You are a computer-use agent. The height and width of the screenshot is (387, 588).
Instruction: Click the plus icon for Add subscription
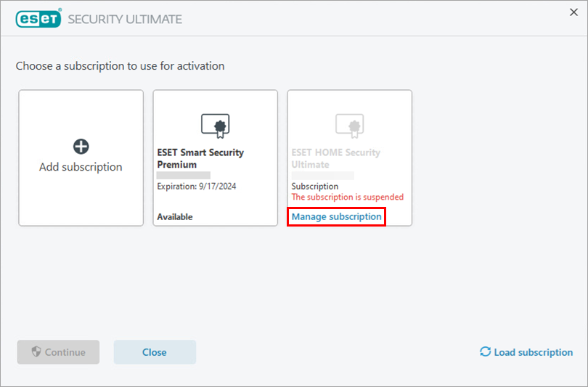coord(81,146)
